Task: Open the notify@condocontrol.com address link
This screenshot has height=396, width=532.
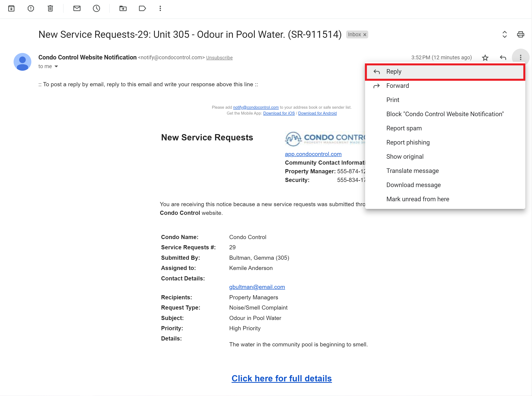Action: pyautogui.click(x=256, y=107)
